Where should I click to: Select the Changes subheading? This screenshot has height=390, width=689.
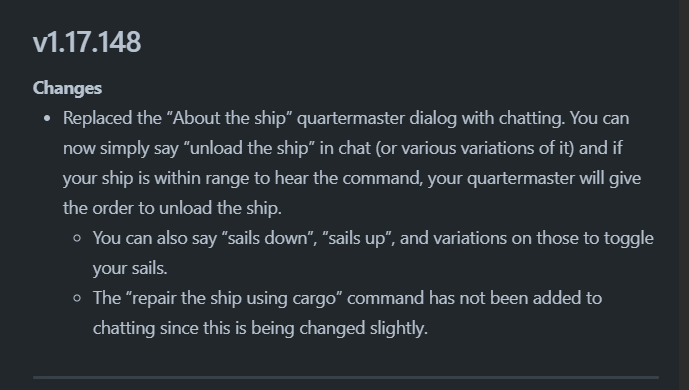tap(67, 88)
